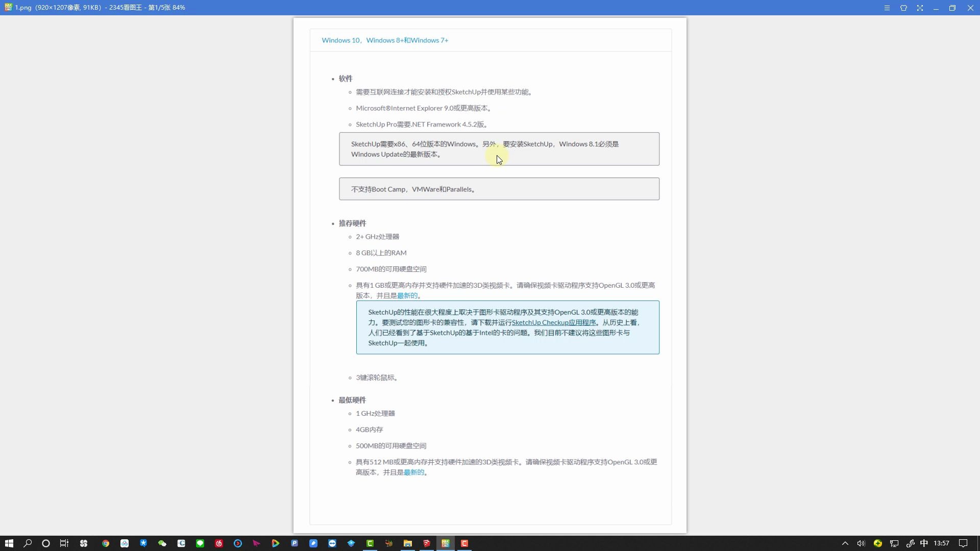
Task: Click the '3键滚轮鼠标' line
Action: [x=376, y=378]
